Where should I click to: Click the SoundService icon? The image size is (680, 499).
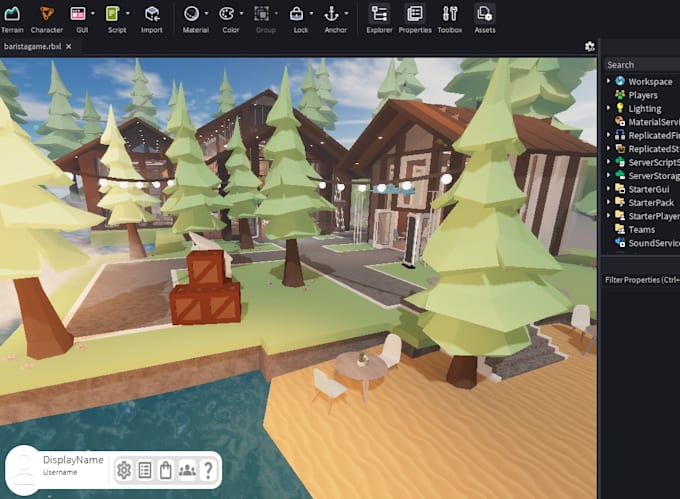620,242
